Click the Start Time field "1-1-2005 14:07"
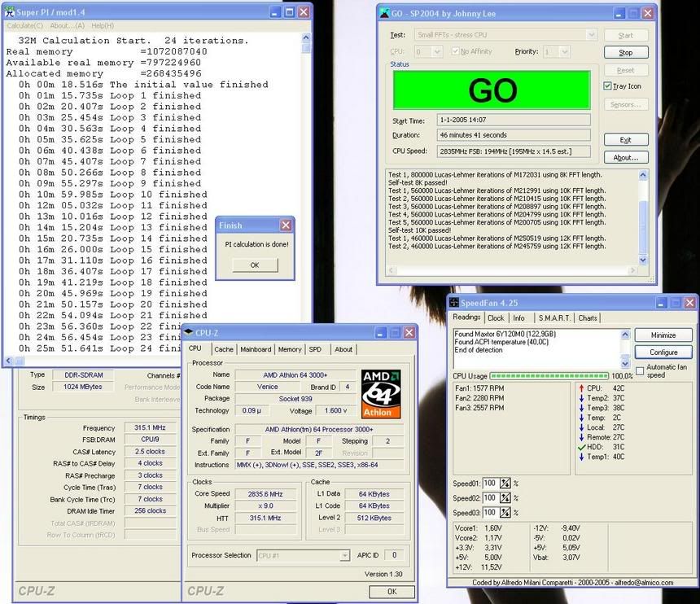700x604 pixels. (514, 120)
